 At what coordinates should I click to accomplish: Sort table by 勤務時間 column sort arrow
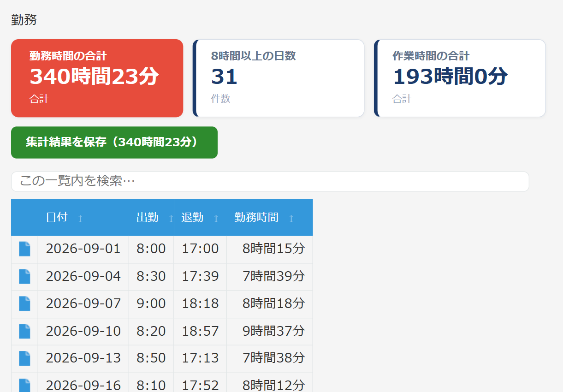(x=291, y=218)
